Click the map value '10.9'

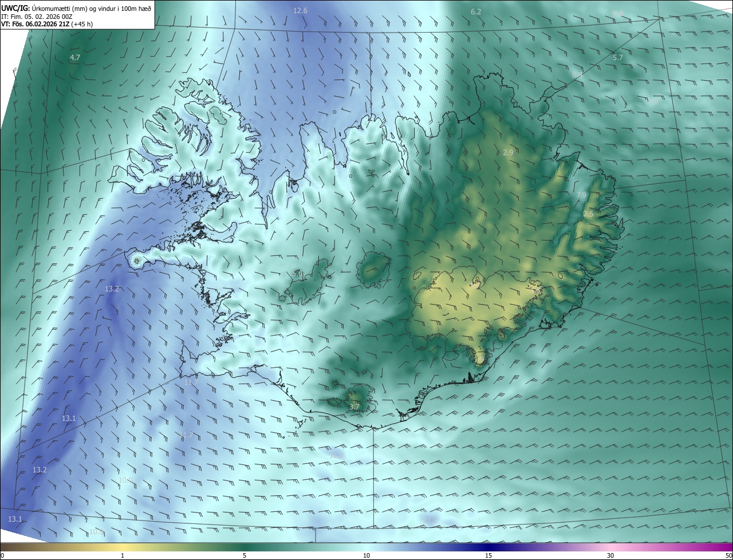coord(125,480)
